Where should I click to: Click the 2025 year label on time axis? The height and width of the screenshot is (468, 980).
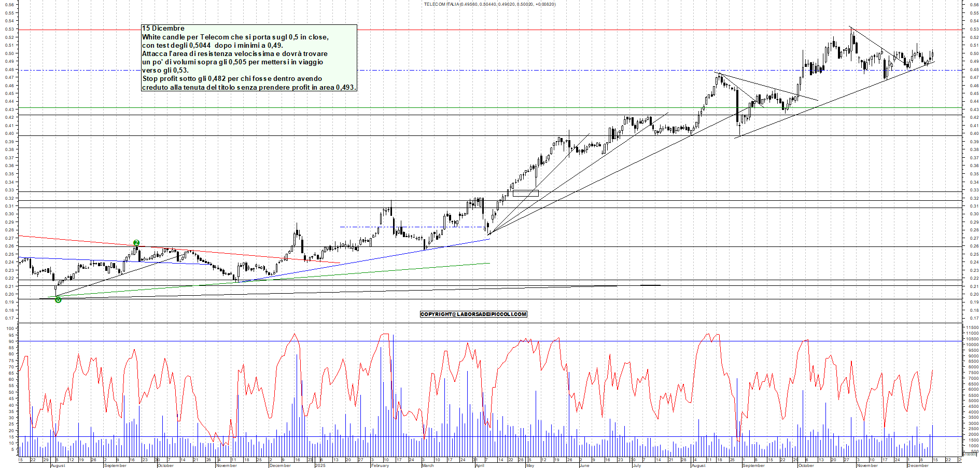[320, 465]
